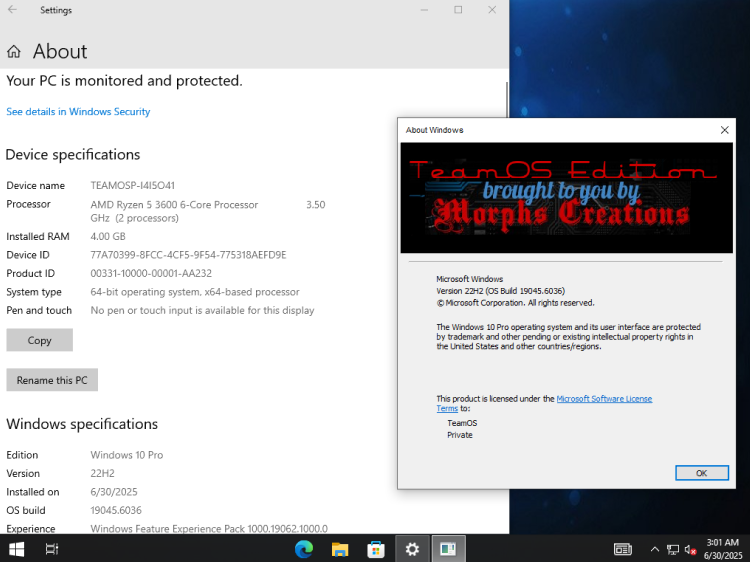Switch to the Settings gear taskbar icon
This screenshot has height=562, width=750.
tap(412, 549)
